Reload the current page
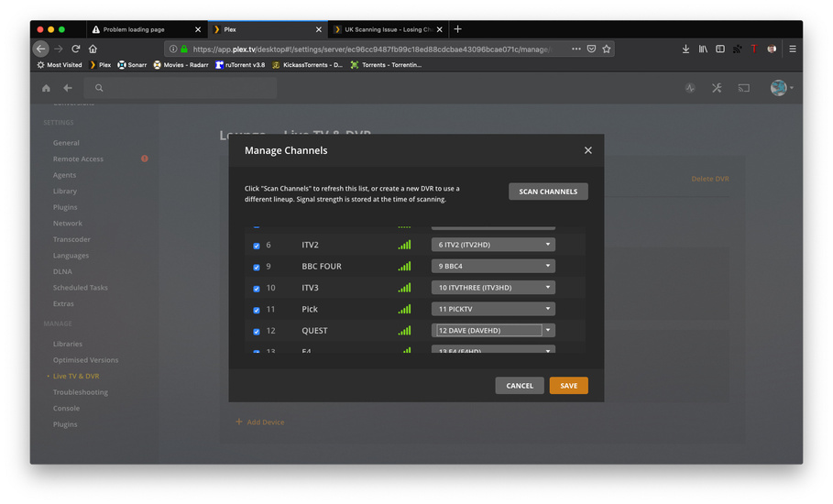The height and width of the screenshot is (504, 833). coord(75,49)
